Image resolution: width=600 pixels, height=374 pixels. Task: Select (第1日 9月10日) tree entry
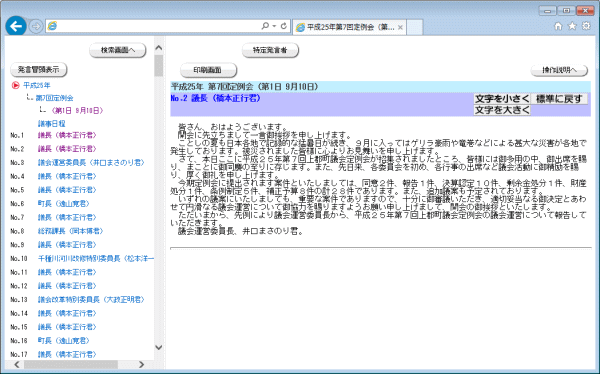[x=77, y=111]
